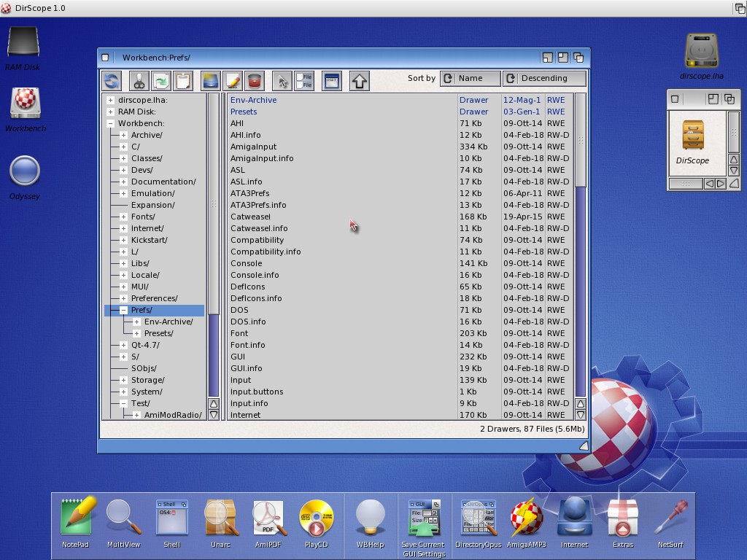
Task: Click the scissors cut icon
Action: tap(139, 80)
